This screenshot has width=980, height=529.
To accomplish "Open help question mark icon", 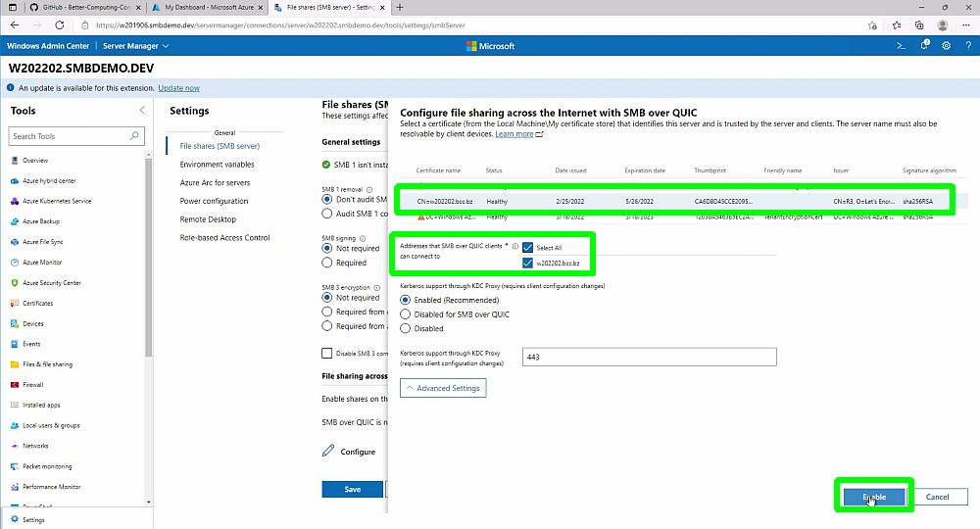I will tap(968, 46).
